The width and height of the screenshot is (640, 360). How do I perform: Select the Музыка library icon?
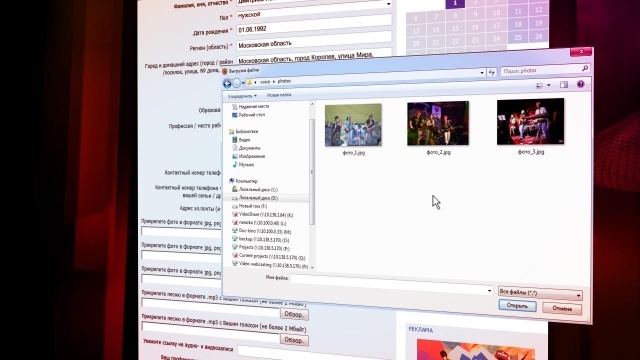[x=235, y=164]
